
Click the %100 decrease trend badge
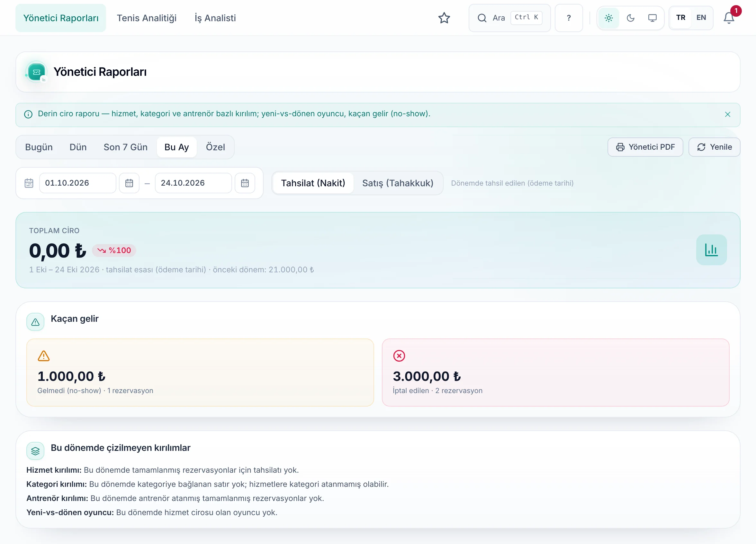point(114,251)
